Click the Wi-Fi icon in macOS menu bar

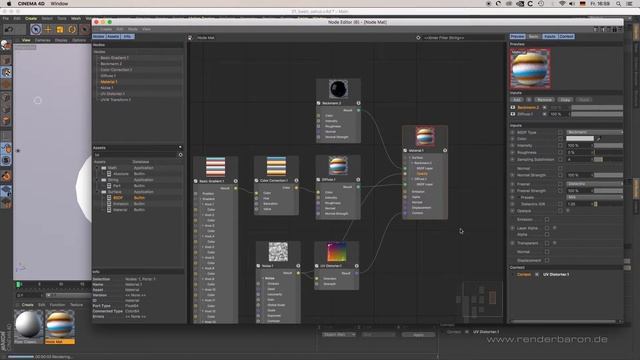click(x=562, y=4)
